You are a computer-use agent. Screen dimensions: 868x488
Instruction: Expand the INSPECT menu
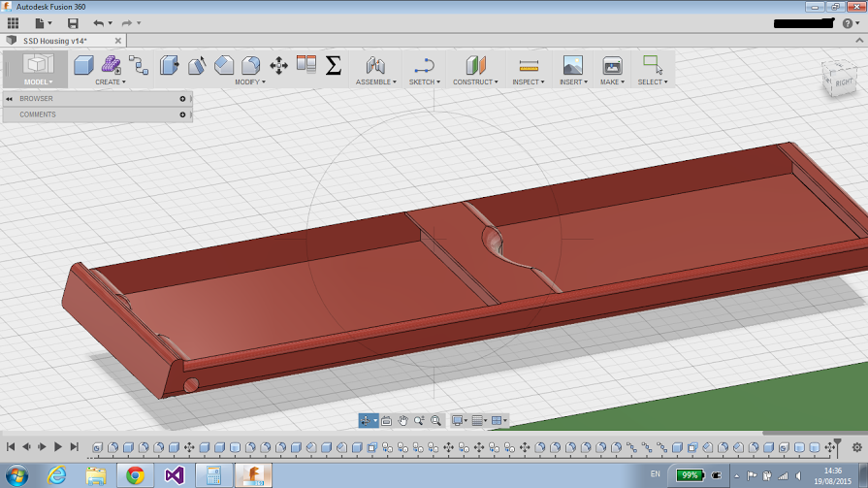[x=529, y=81]
